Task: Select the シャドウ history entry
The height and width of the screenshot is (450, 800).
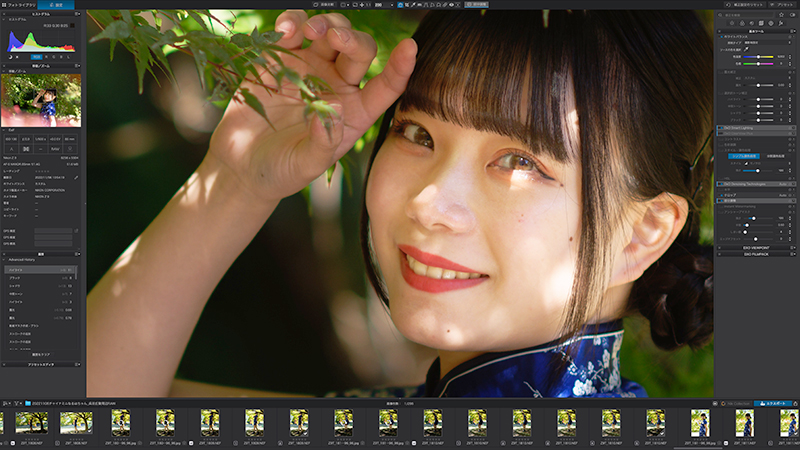Action: point(40,286)
